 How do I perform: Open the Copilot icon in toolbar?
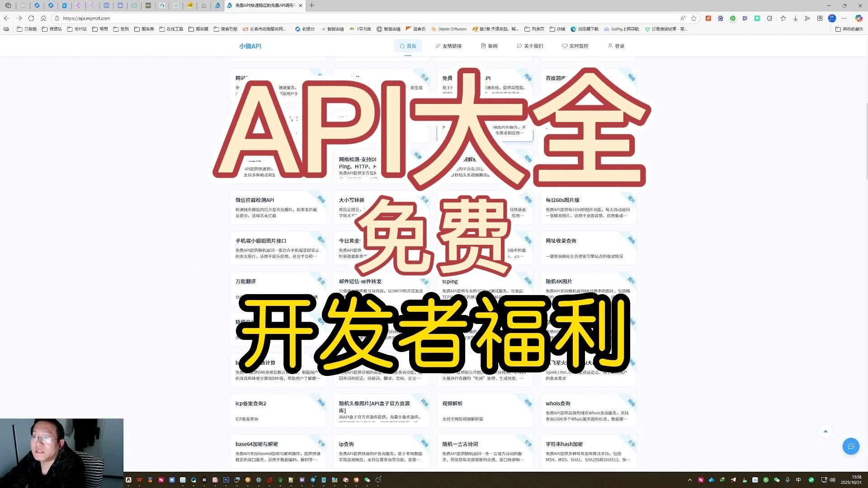point(858,18)
